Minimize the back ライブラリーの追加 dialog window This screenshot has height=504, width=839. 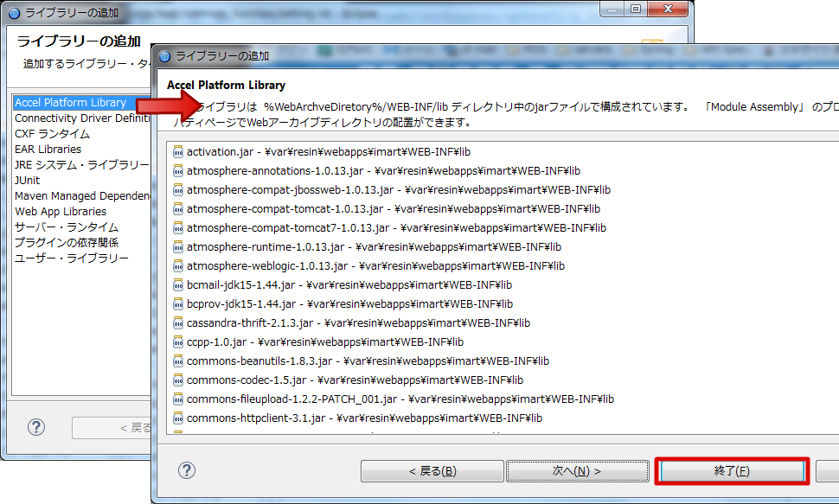(x=612, y=9)
